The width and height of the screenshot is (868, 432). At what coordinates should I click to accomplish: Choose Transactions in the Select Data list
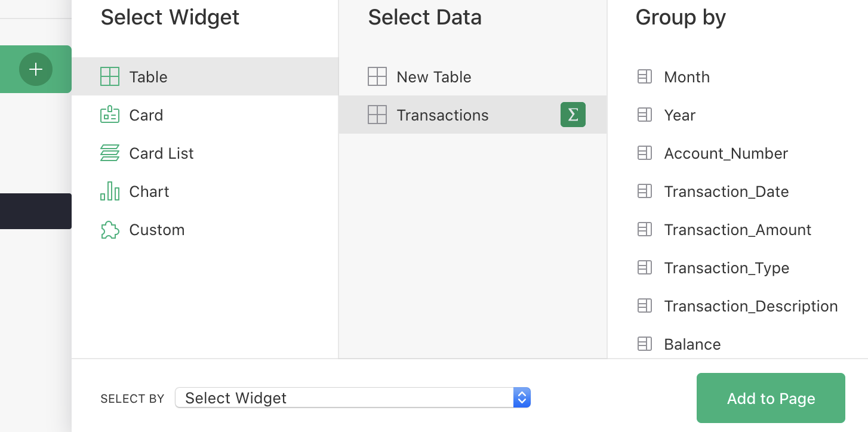coord(442,115)
